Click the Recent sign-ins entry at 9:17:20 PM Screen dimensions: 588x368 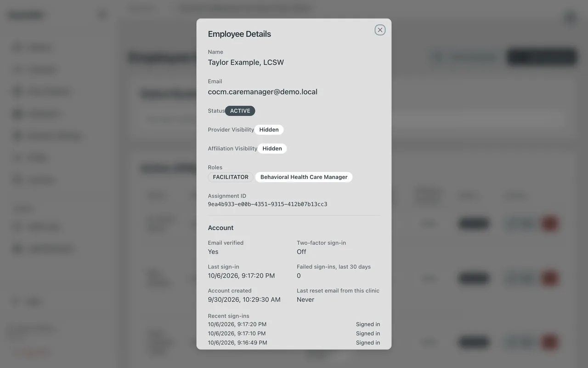click(x=237, y=324)
